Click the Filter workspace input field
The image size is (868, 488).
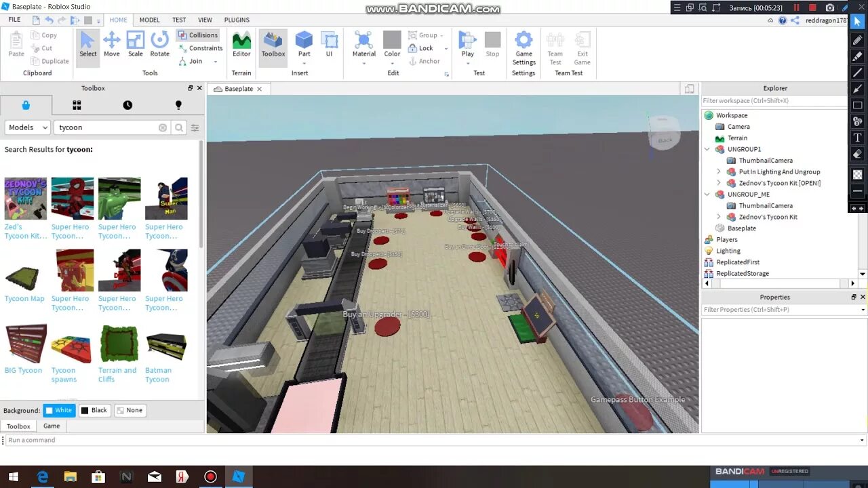pos(774,101)
